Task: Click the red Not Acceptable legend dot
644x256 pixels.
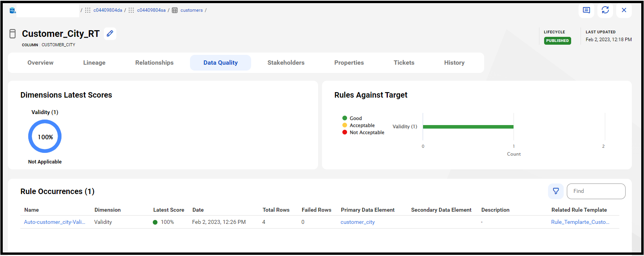Action: 345,132
